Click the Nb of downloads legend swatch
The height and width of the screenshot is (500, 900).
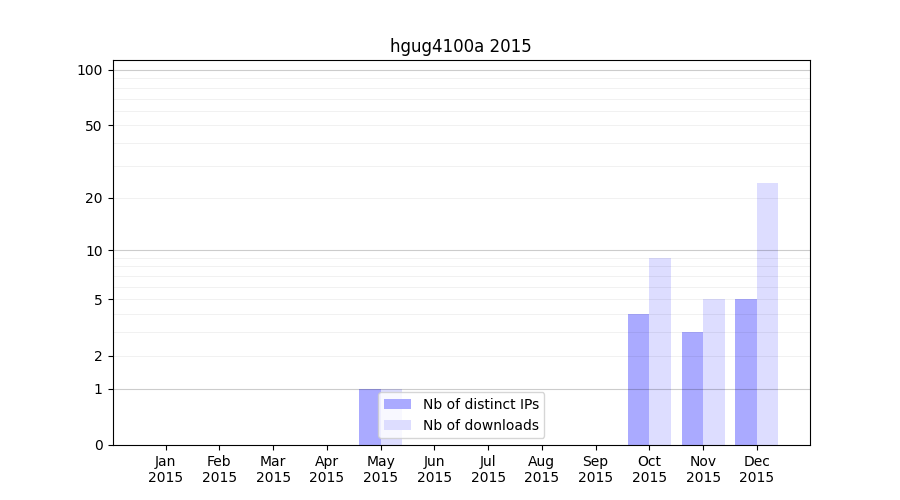coord(397,425)
